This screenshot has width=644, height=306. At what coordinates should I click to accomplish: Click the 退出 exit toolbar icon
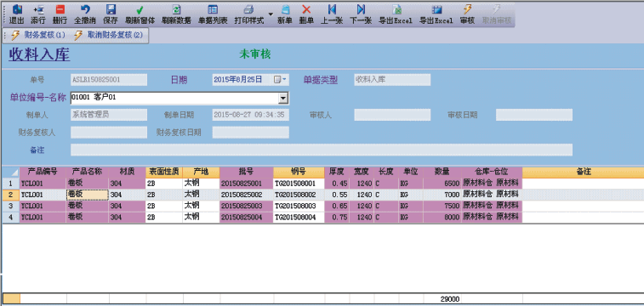[16, 14]
